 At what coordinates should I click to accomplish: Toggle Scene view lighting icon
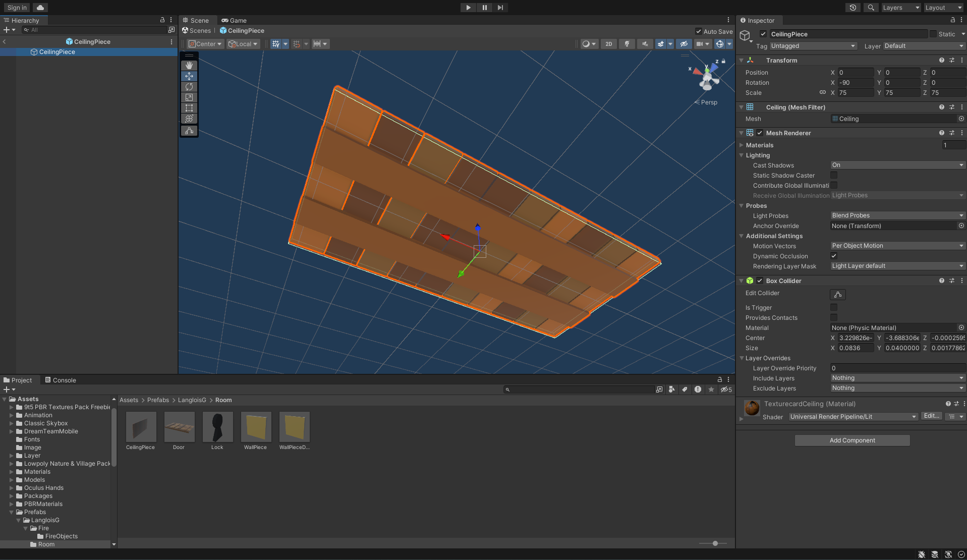click(627, 44)
